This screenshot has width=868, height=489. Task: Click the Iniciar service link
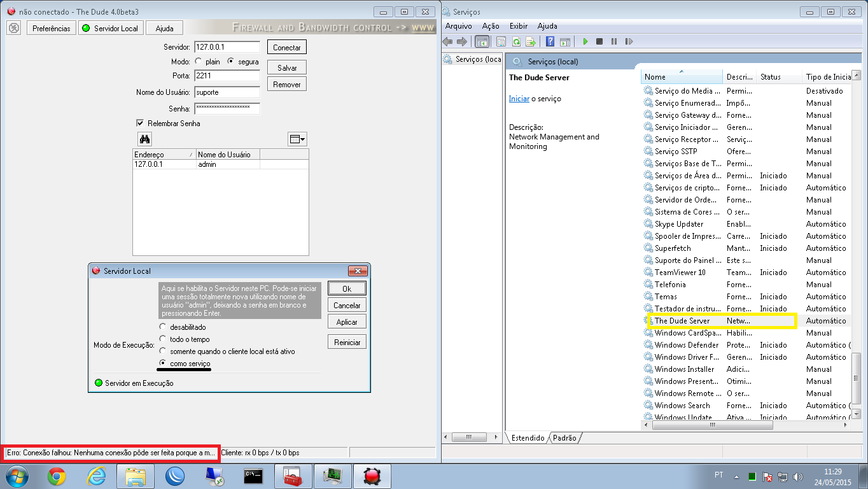[x=519, y=99]
